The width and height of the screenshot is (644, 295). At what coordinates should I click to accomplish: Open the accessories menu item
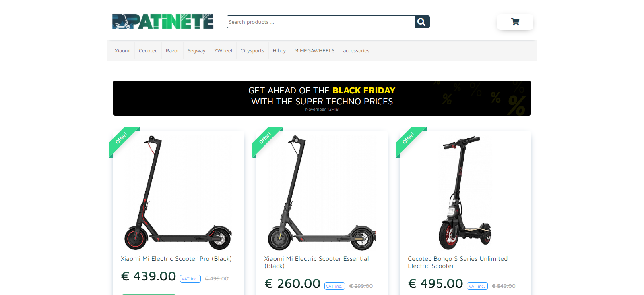tap(356, 51)
